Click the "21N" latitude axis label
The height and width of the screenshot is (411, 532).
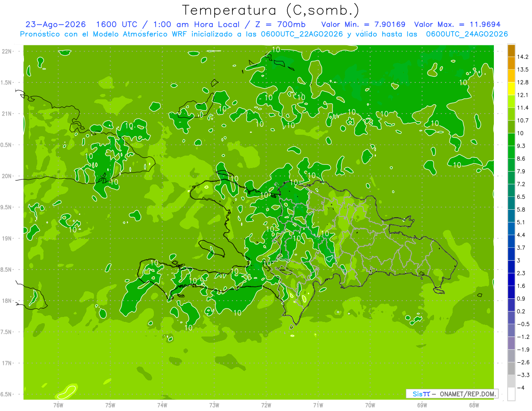pyautogui.click(x=7, y=114)
